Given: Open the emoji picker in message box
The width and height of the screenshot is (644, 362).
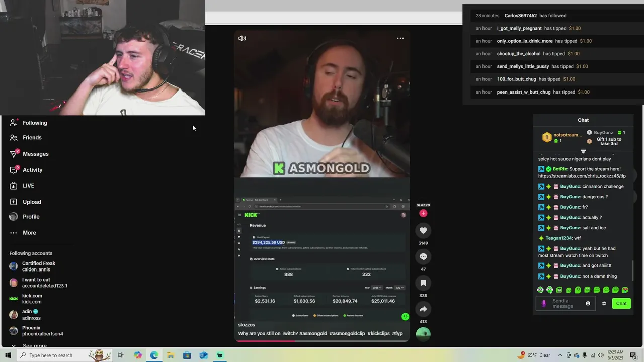Looking at the screenshot, I should 588,303.
